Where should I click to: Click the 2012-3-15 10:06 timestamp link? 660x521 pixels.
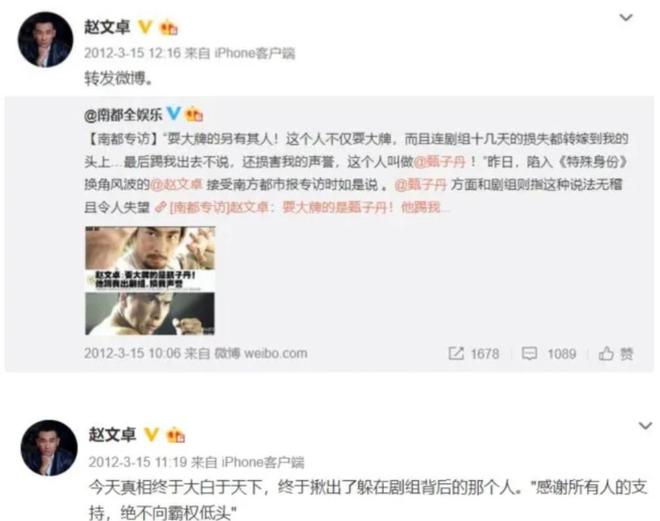(x=132, y=353)
